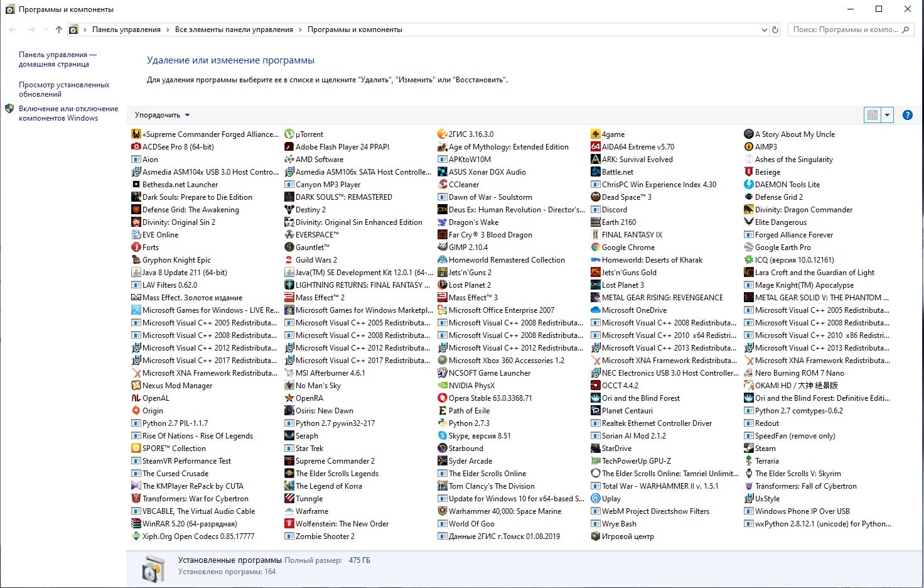Open Включение или отключение компонентов Windows
This screenshot has height=588, width=924.
pyautogui.click(x=68, y=113)
